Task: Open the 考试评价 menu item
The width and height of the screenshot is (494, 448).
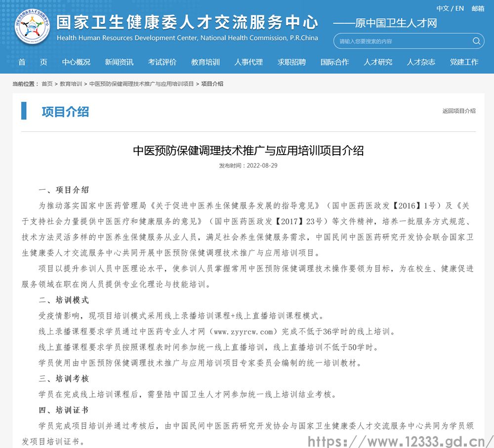Action: 162,62
